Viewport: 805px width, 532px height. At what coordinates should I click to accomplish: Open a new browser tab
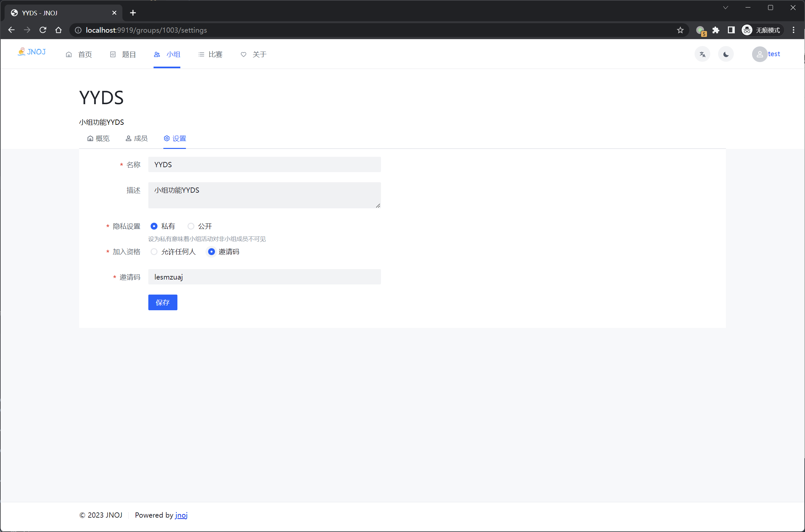(x=133, y=13)
